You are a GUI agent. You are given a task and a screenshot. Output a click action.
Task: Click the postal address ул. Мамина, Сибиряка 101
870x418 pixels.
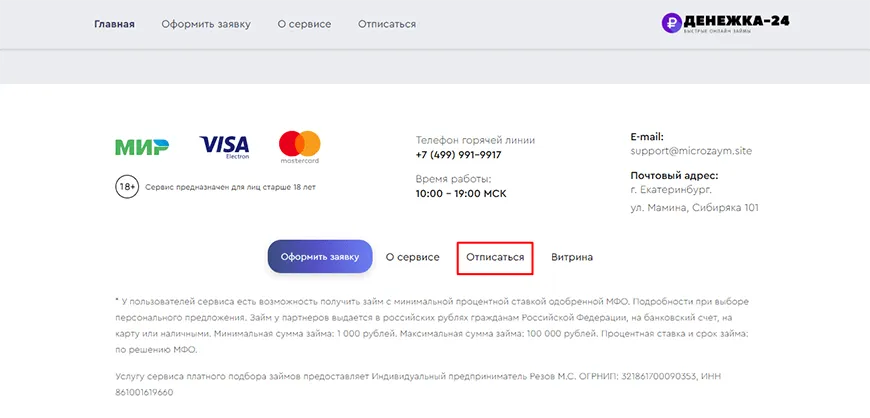tap(695, 208)
